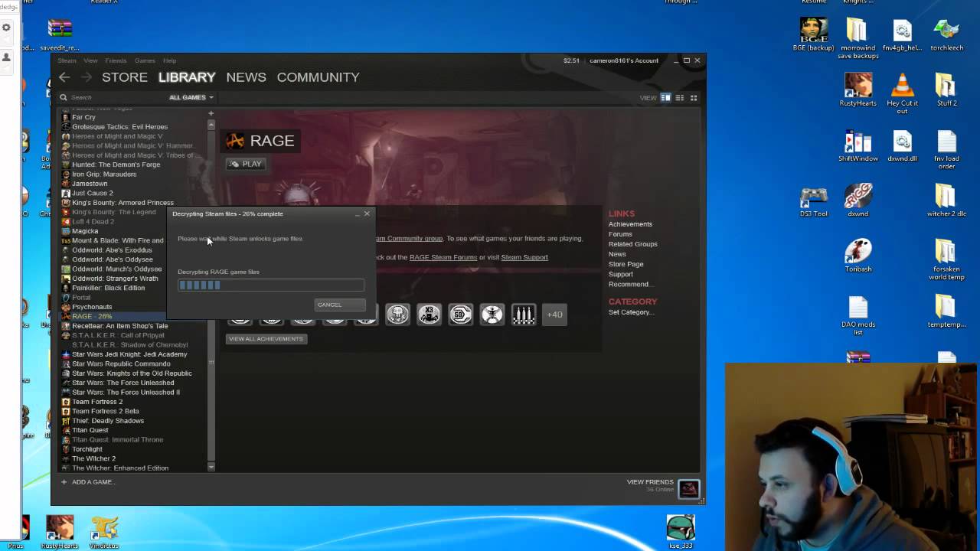Click the 50 achievement badge icon
This screenshot has width=980, height=551.
[x=460, y=314]
